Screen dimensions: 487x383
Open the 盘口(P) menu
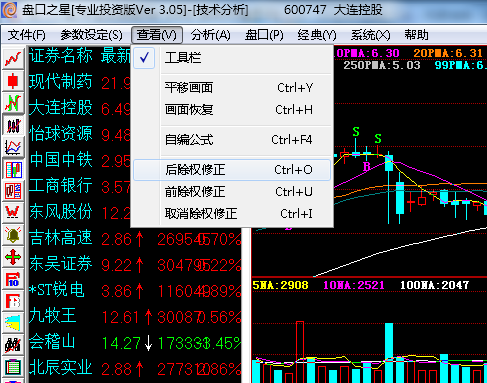[x=264, y=35]
